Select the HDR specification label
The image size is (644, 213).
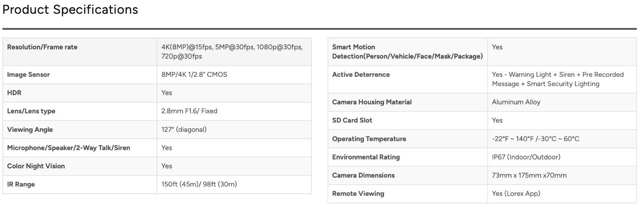(x=14, y=93)
